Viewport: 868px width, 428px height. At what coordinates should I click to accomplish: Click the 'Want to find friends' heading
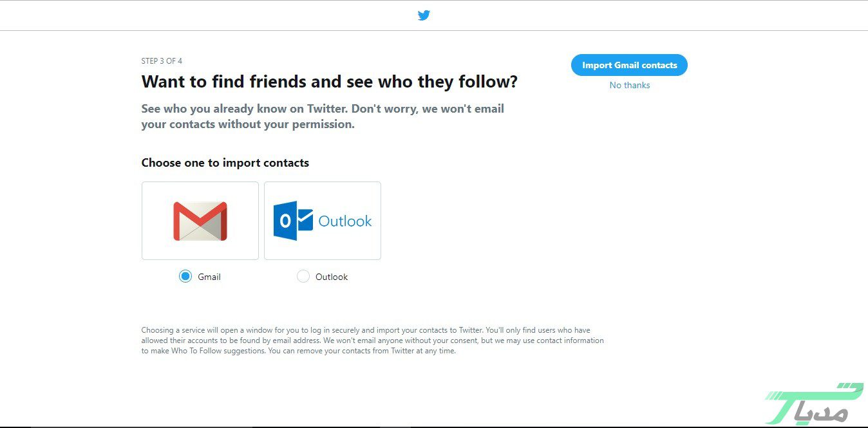pyautogui.click(x=329, y=82)
